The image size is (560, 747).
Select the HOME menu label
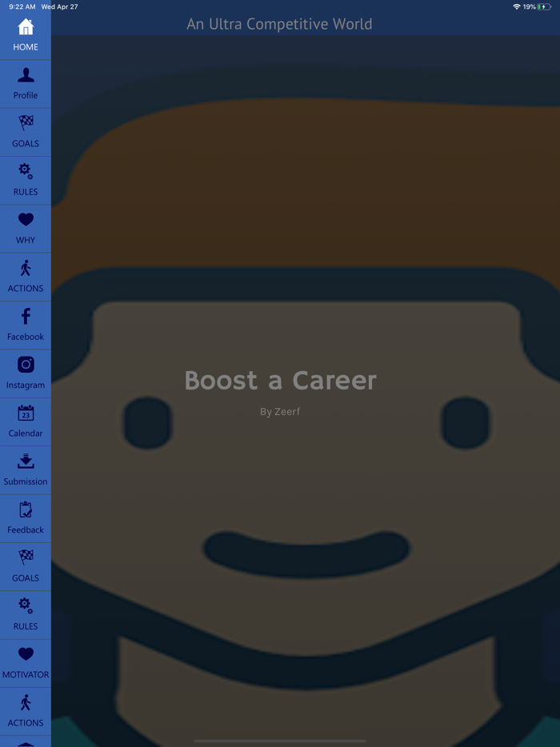(x=26, y=47)
